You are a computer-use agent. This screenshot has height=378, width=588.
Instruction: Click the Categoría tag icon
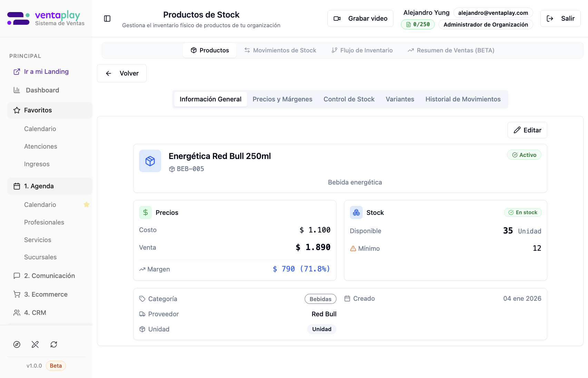142,299
